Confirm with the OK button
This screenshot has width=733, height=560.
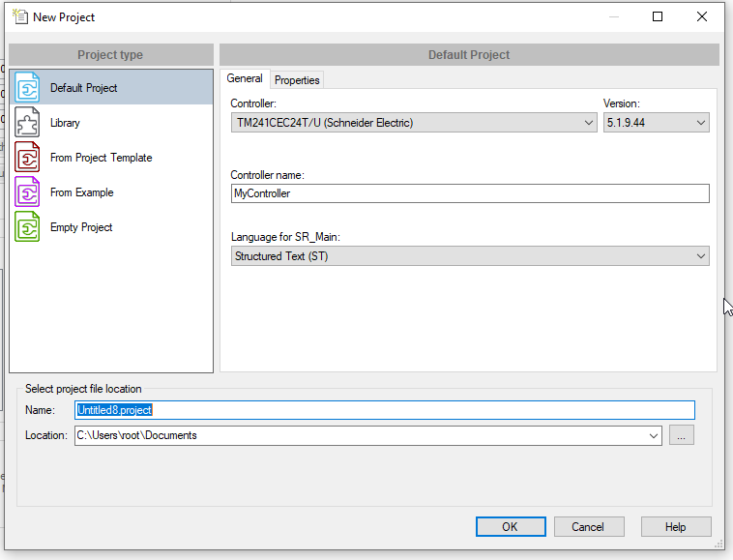point(511,527)
